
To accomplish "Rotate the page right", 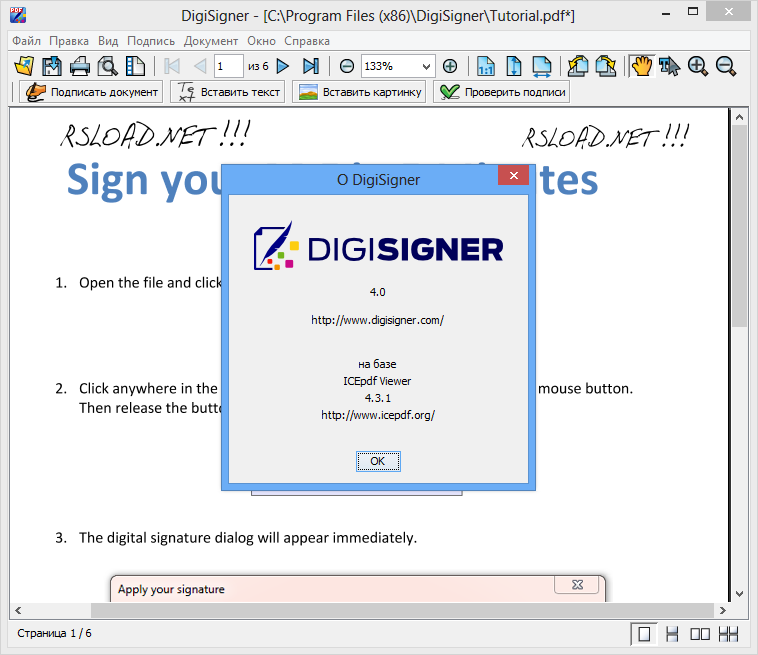I will pyautogui.click(x=606, y=66).
